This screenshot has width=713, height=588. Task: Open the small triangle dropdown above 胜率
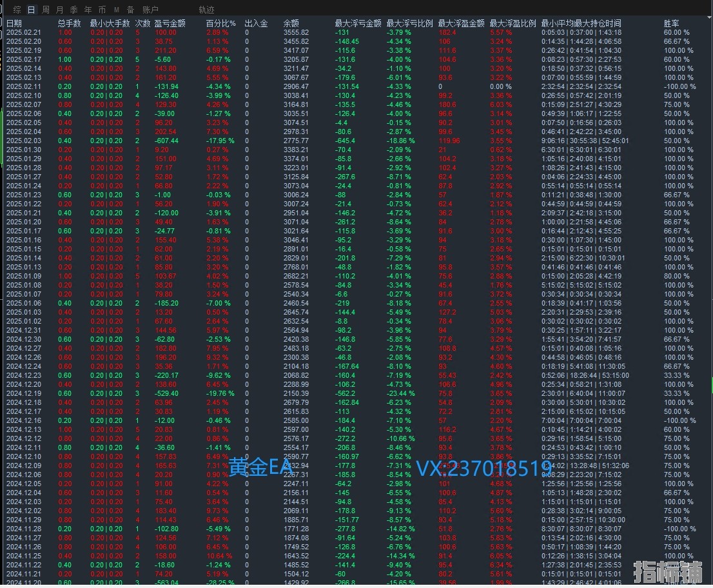[709, 16]
